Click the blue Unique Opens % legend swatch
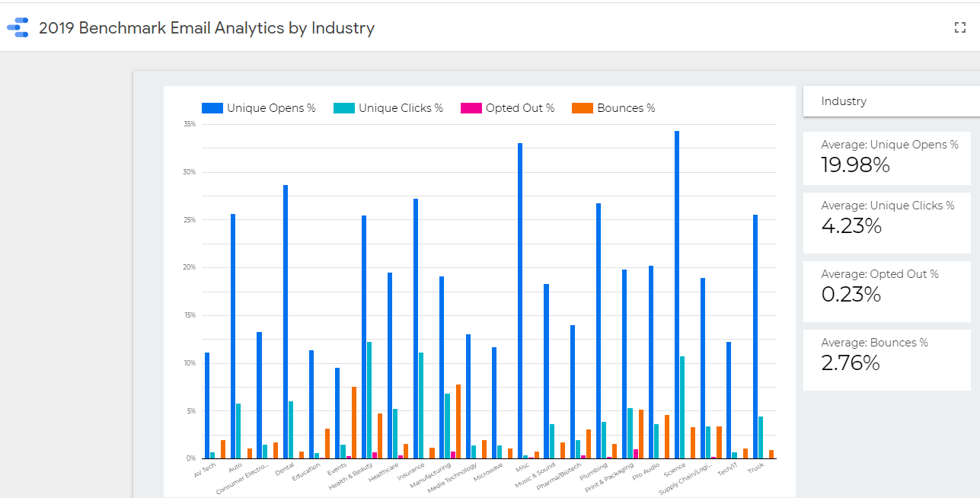 (212, 108)
